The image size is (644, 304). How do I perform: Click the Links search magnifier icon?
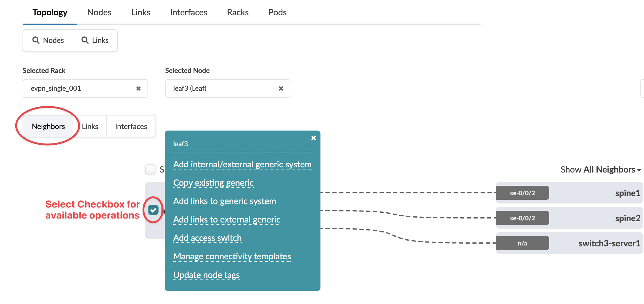click(85, 40)
